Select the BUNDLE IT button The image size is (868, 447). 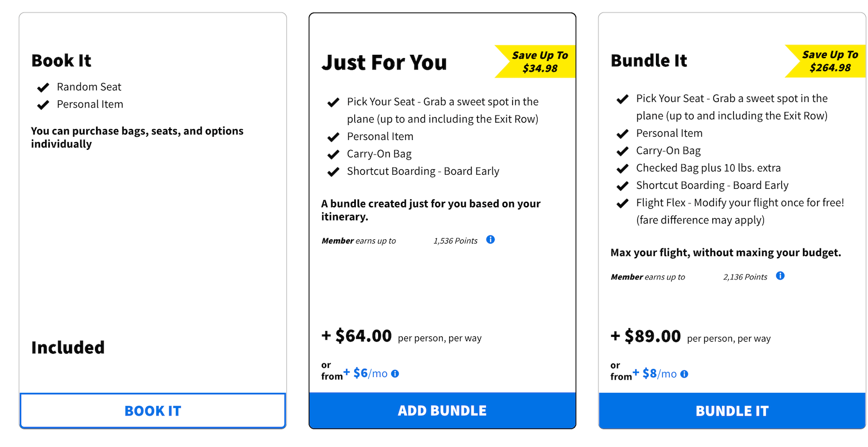[732, 411]
